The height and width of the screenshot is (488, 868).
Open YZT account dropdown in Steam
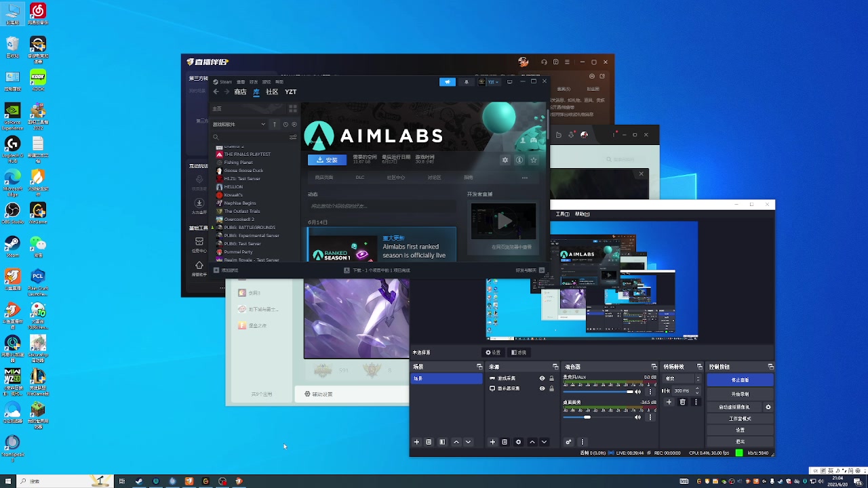[490, 82]
